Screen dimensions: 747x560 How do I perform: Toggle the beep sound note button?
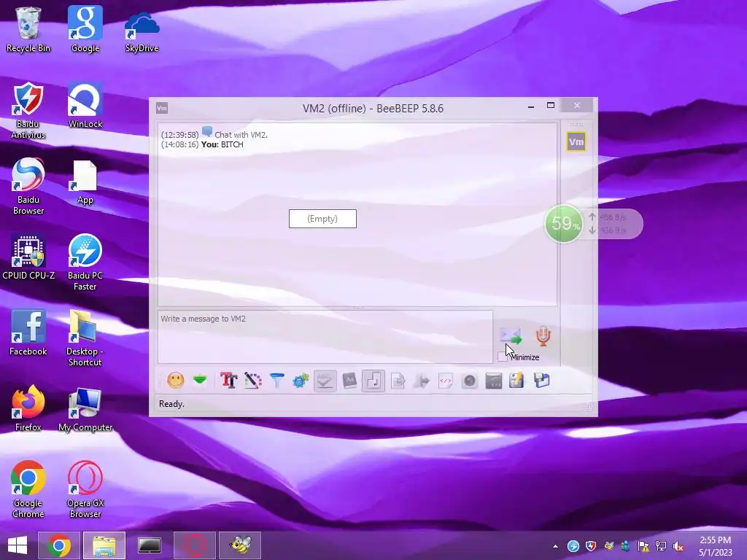373,381
